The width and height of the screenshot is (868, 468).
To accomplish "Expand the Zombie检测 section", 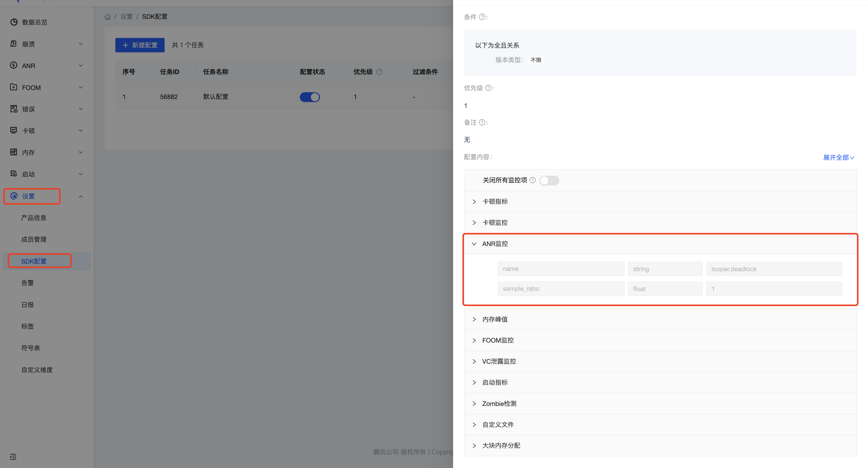I will click(x=660, y=404).
